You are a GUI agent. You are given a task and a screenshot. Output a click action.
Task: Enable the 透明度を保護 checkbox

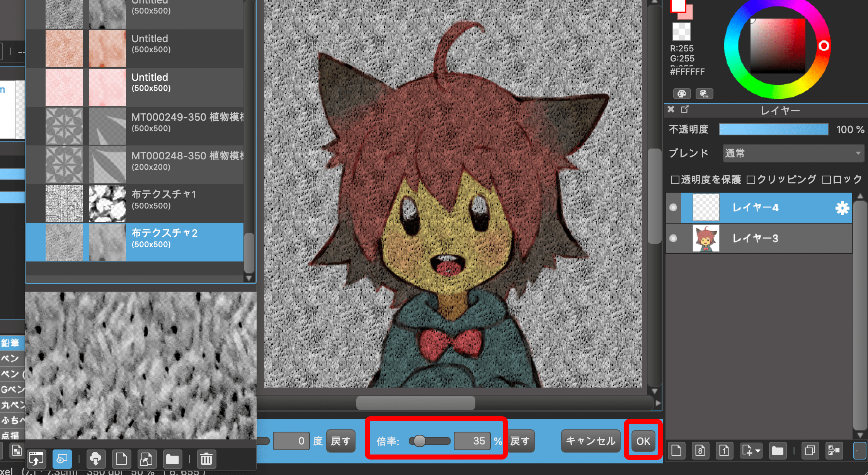click(x=674, y=179)
